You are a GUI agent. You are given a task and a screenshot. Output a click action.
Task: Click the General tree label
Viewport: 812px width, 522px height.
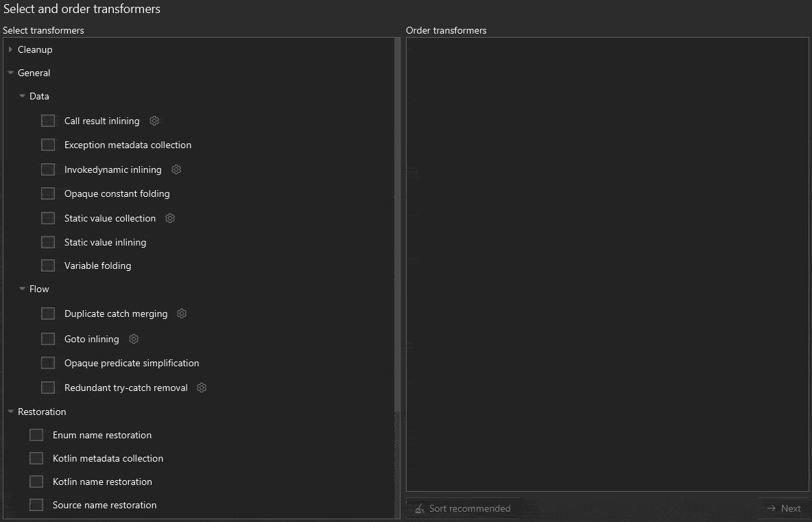coord(34,73)
